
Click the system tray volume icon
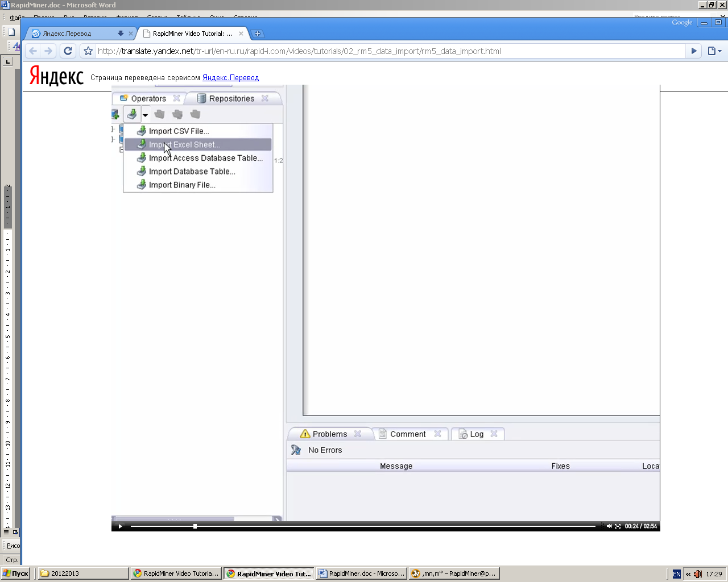click(698, 574)
